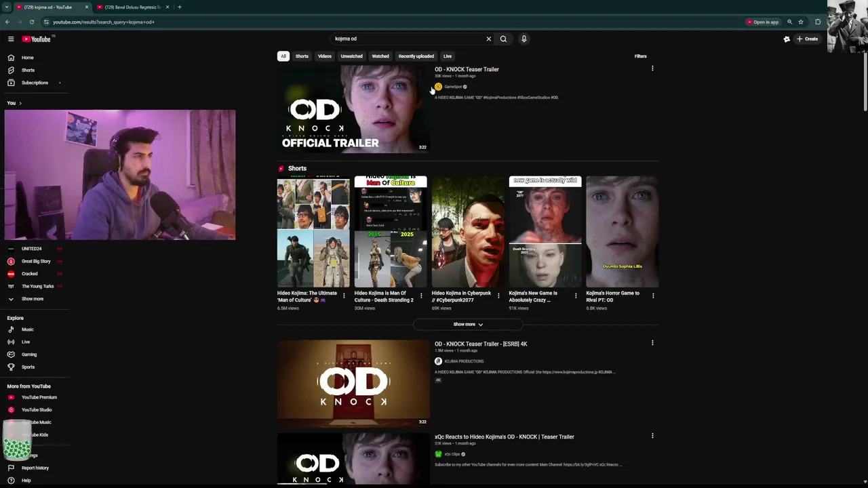Expand Show more under the Shorts shelf
868x488 pixels.
point(468,324)
